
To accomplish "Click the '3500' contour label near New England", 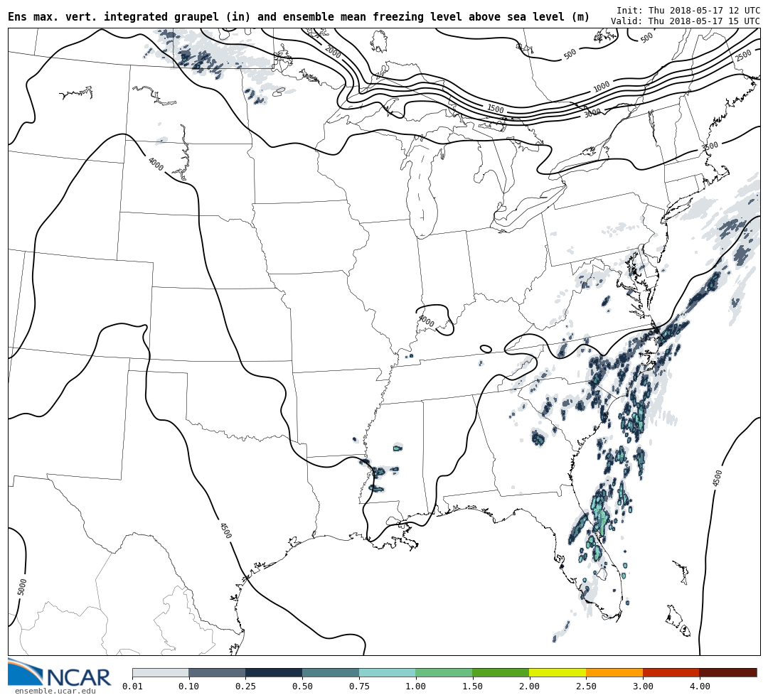I will 709,146.
